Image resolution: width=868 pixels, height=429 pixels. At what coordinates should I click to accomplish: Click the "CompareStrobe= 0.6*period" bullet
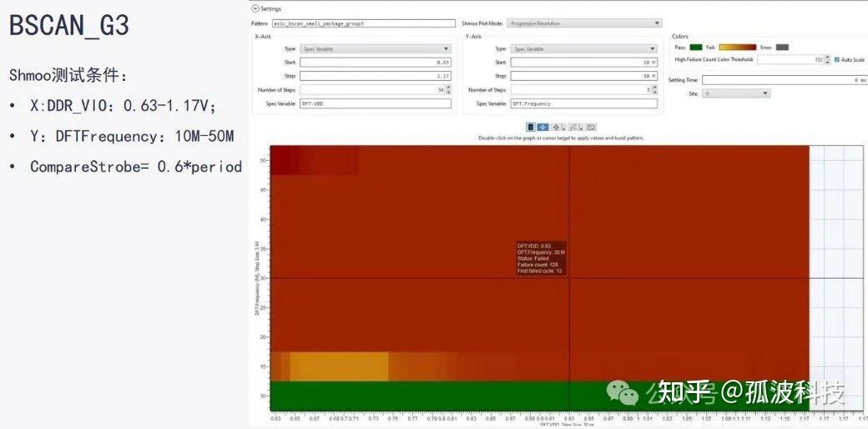[x=136, y=167]
